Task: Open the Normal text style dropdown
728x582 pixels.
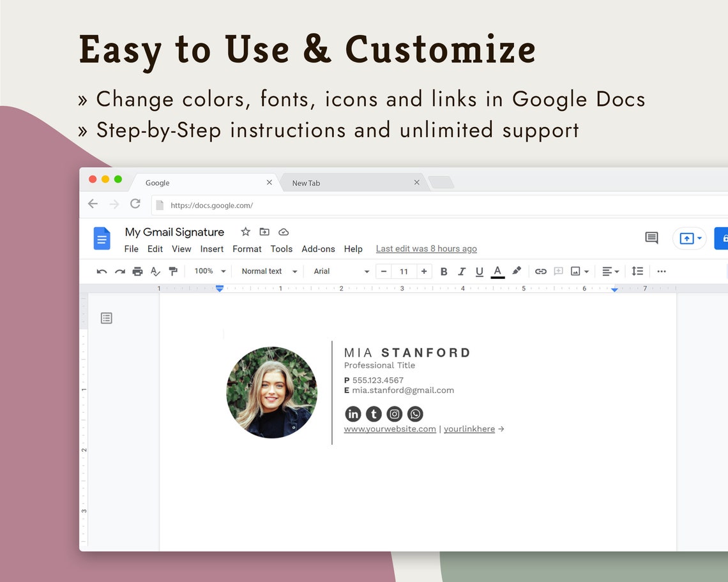Action: [267, 271]
